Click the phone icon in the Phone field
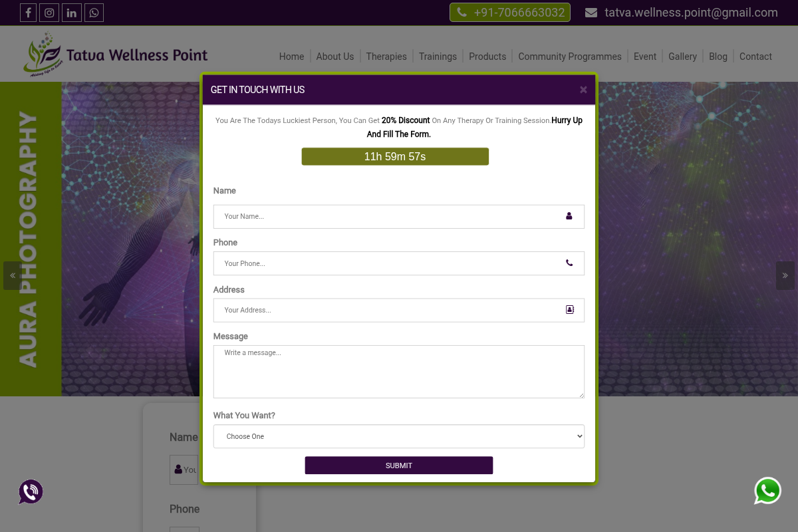This screenshot has height=532, width=798. pos(569,263)
